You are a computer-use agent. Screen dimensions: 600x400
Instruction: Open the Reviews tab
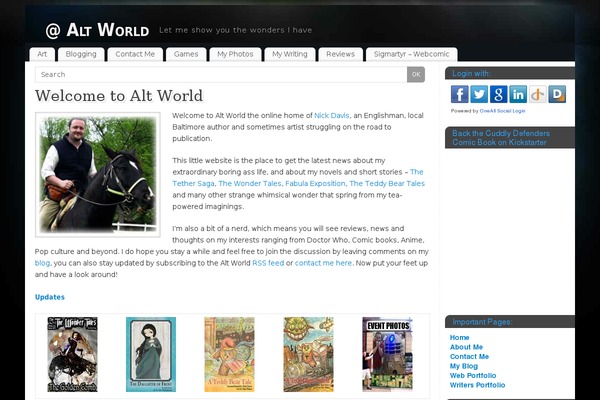[341, 54]
